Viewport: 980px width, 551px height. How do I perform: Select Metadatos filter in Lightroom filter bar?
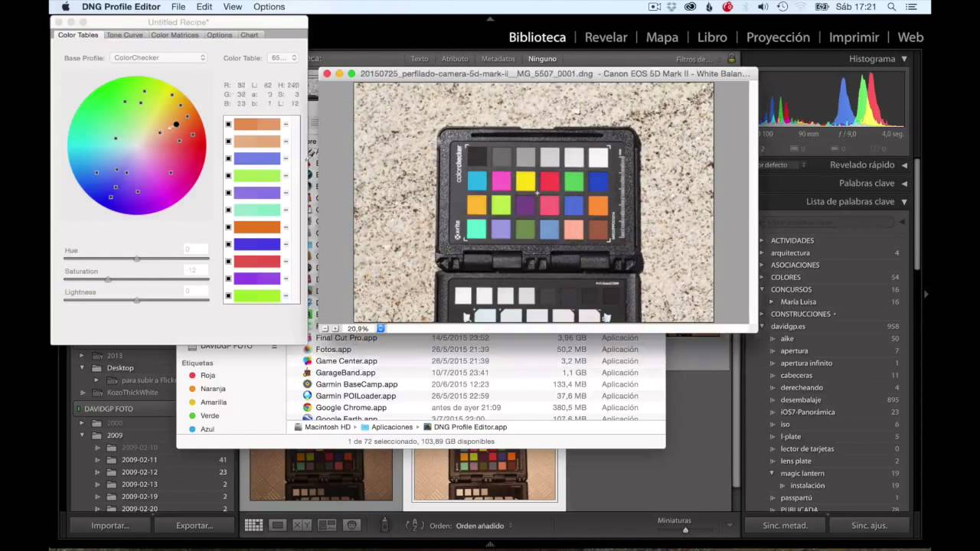coord(498,59)
